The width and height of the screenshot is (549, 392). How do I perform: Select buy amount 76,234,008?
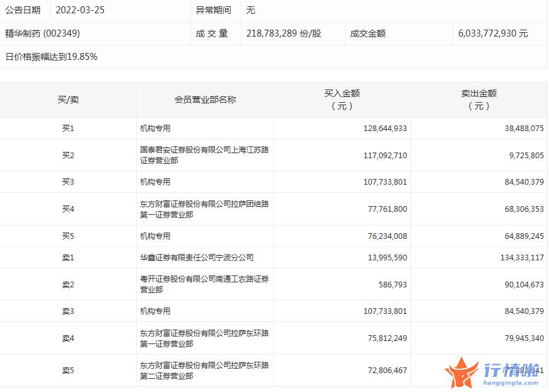[x=388, y=236]
